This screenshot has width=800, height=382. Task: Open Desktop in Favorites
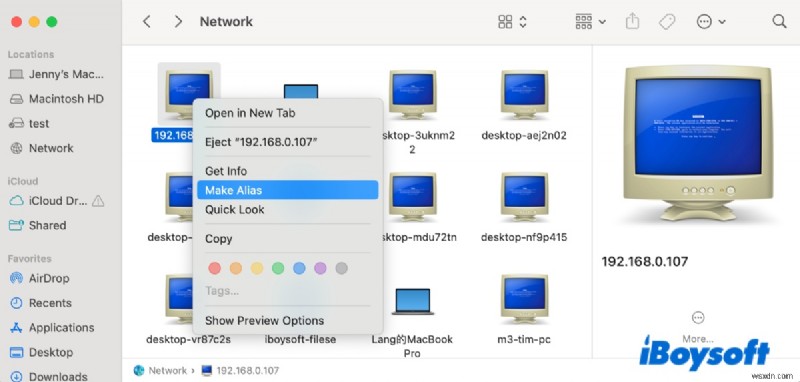click(x=41, y=352)
